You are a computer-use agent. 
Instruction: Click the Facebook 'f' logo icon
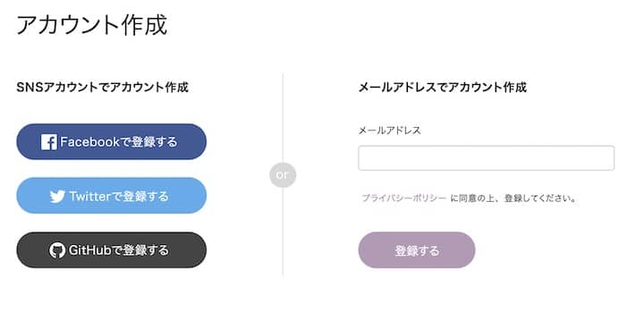point(49,142)
